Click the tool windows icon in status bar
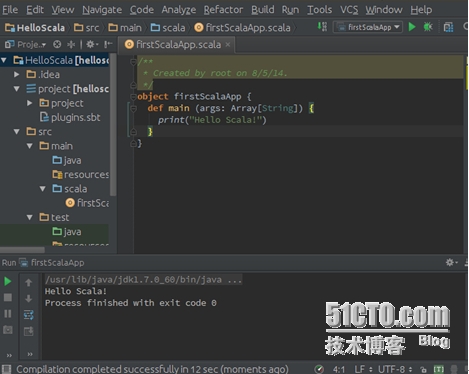 pyautogui.click(x=7, y=369)
